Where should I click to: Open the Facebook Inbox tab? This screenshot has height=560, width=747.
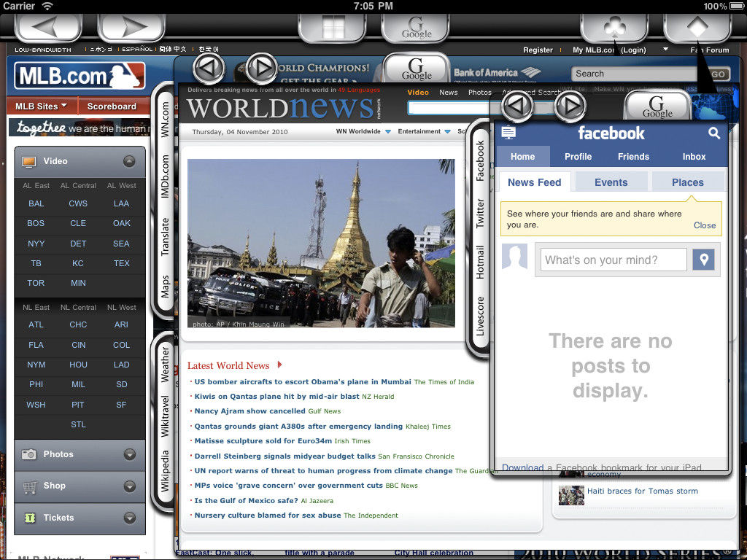coord(694,157)
